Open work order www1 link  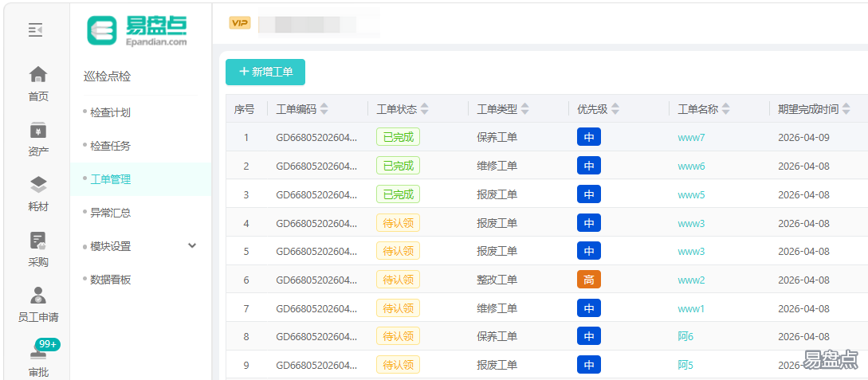(691, 308)
